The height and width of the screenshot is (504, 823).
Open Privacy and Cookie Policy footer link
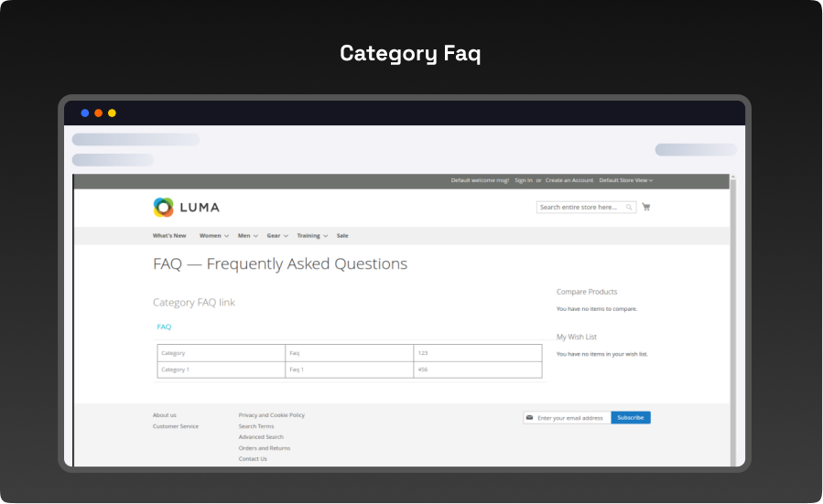pyautogui.click(x=272, y=415)
